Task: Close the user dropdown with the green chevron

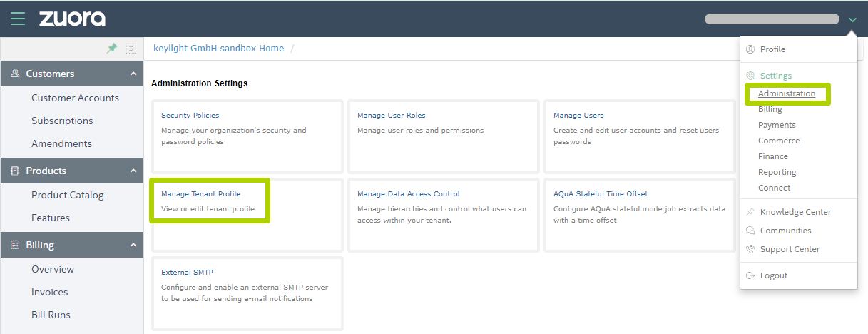Action: coord(852,20)
